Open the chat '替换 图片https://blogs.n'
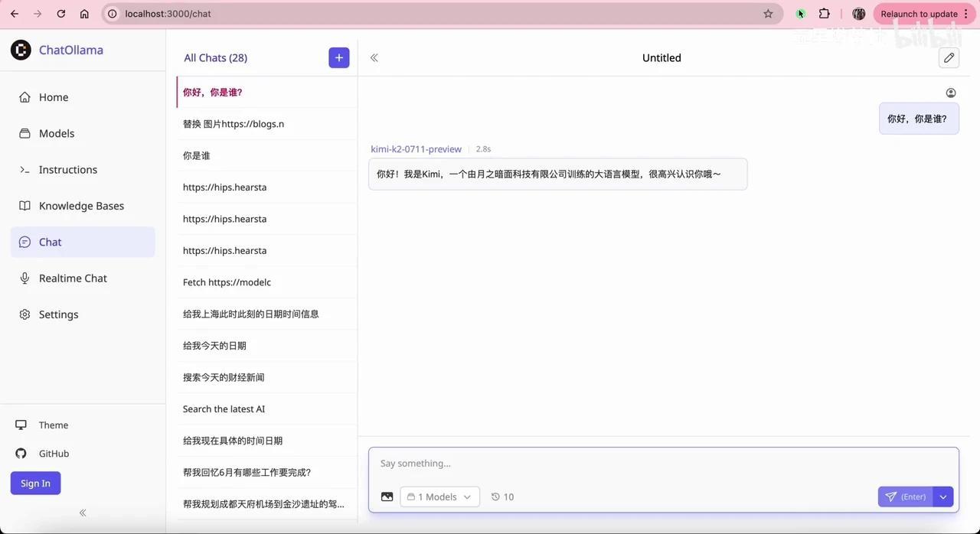 click(x=266, y=124)
